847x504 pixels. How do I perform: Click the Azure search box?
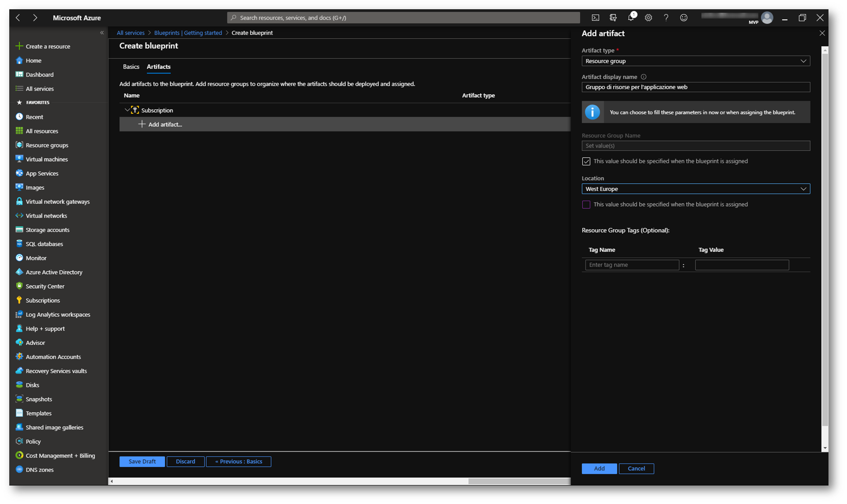(x=403, y=18)
